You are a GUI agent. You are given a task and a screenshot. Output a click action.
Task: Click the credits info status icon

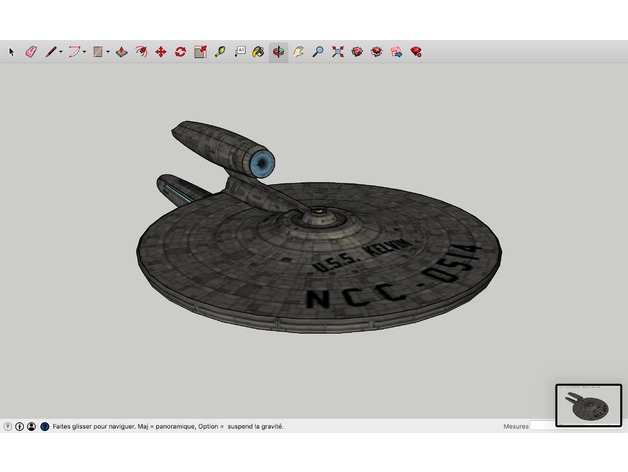click(x=20, y=426)
